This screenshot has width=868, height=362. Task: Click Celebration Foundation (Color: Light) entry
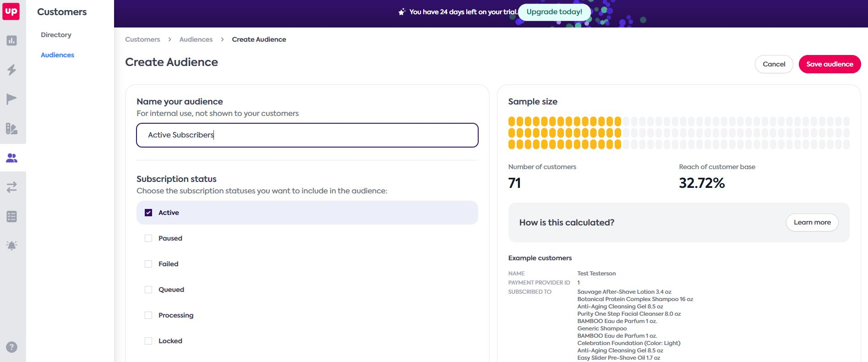[629, 343]
